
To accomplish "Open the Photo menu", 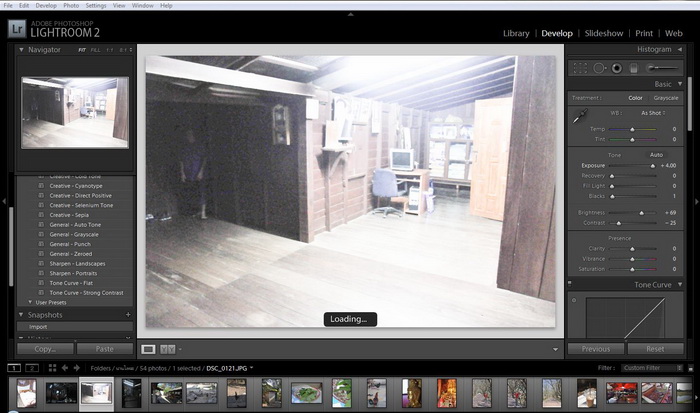I will 71,5.
